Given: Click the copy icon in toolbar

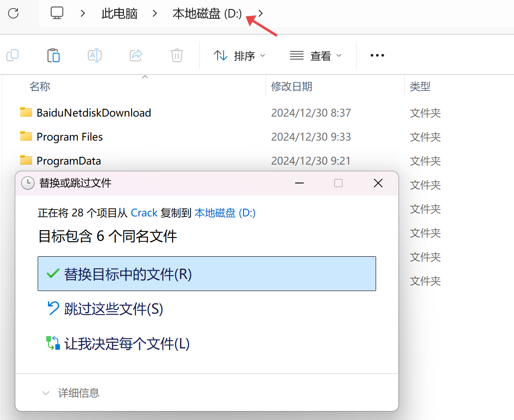Looking at the screenshot, I should 13,55.
